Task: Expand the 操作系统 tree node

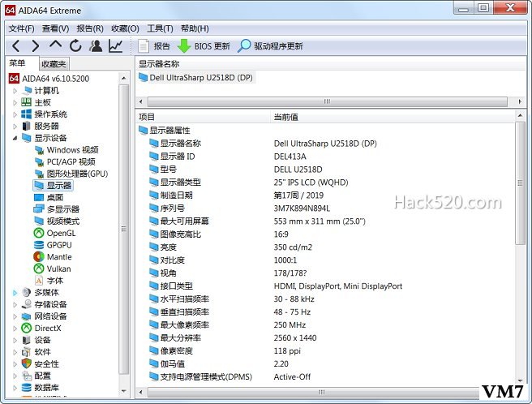Action: click(15, 114)
